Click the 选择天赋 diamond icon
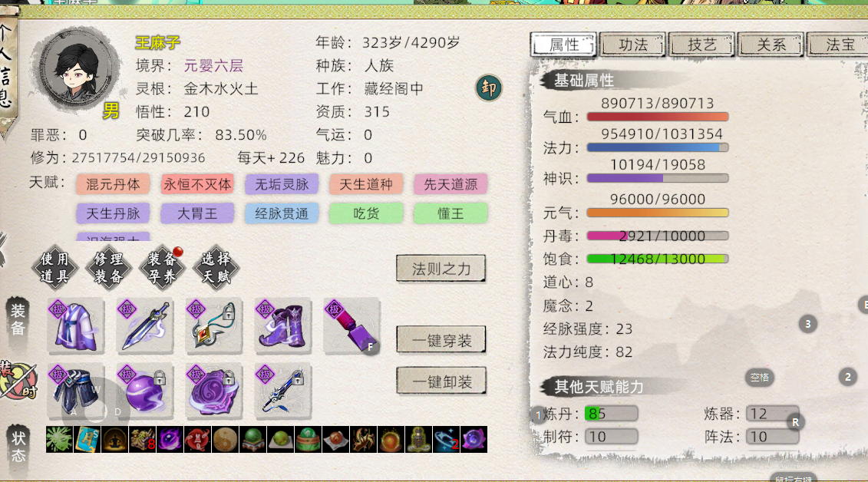Image resolution: width=868 pixels, height=482 pixels. [x=216, y=268]
